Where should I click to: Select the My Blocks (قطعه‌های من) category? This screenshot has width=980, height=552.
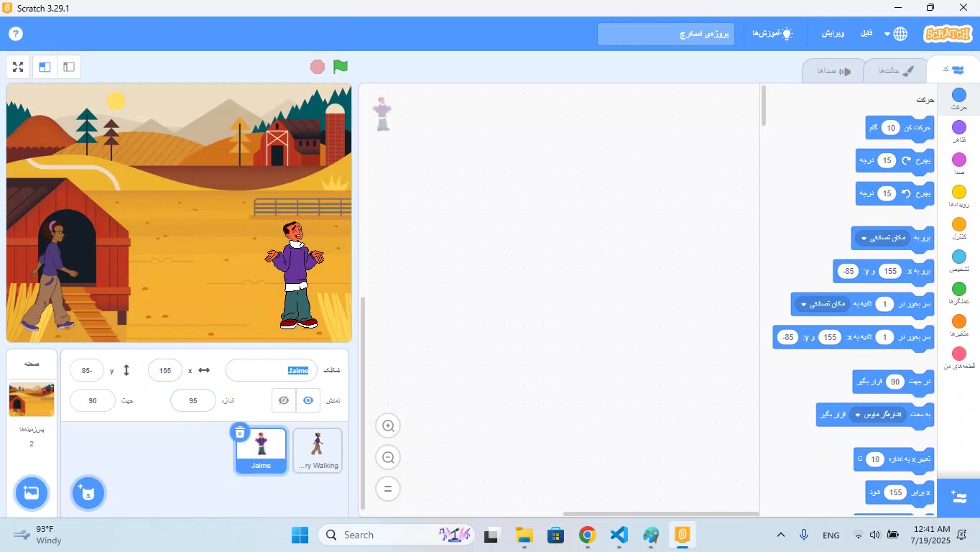pos(959,358)
